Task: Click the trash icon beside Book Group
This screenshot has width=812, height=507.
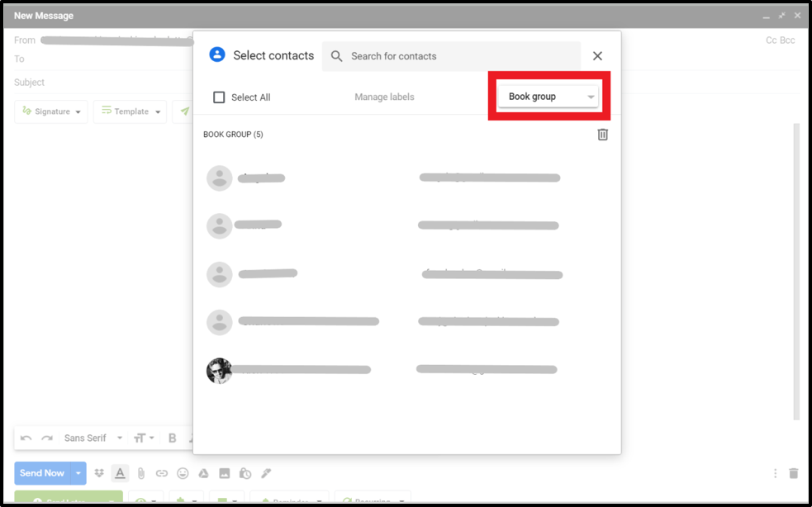Action: (602, 135)
